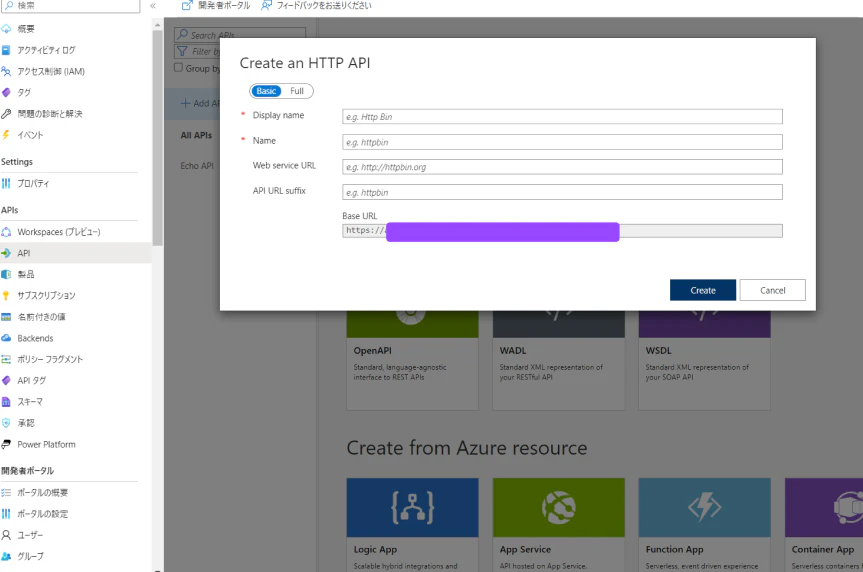Click the Filter by tags box
Viewport: 863px width, 572px height.
coord(196,51)
